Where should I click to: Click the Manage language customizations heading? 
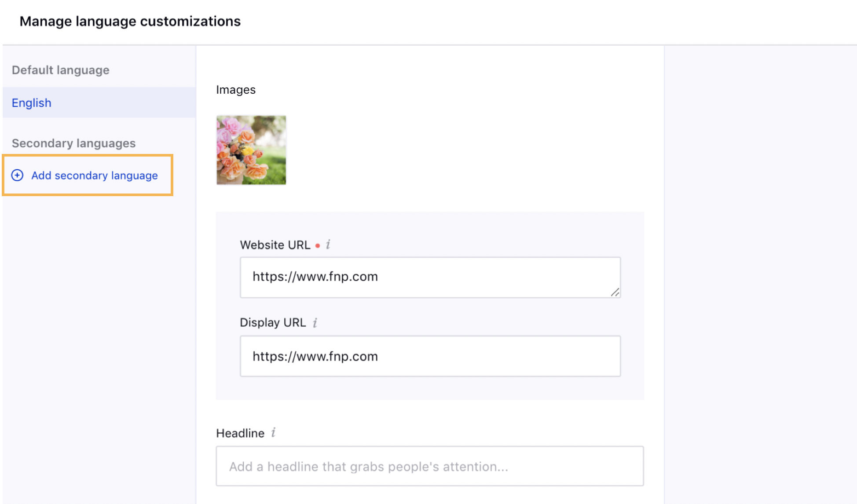130,21
